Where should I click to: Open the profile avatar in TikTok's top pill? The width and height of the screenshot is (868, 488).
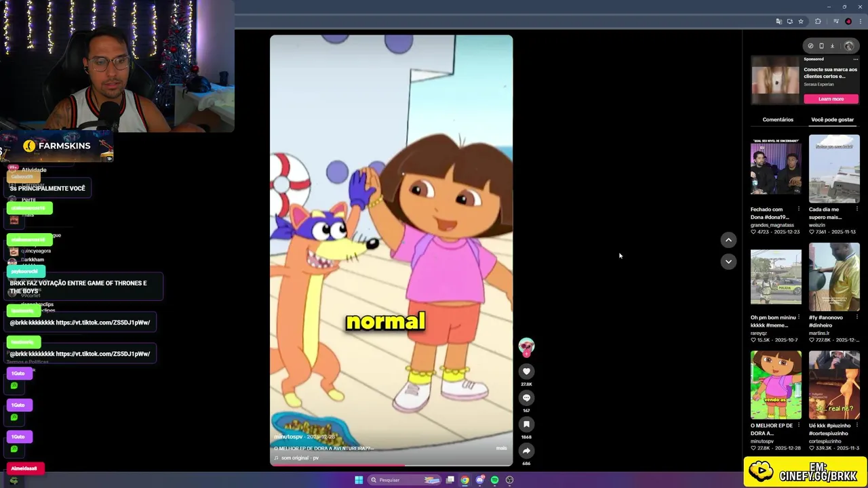point(849,46)
